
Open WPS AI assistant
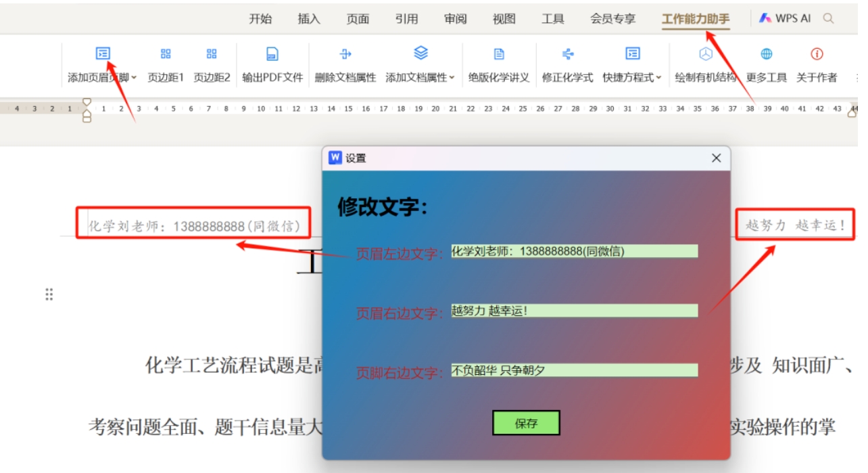click(x=785, y=19)
